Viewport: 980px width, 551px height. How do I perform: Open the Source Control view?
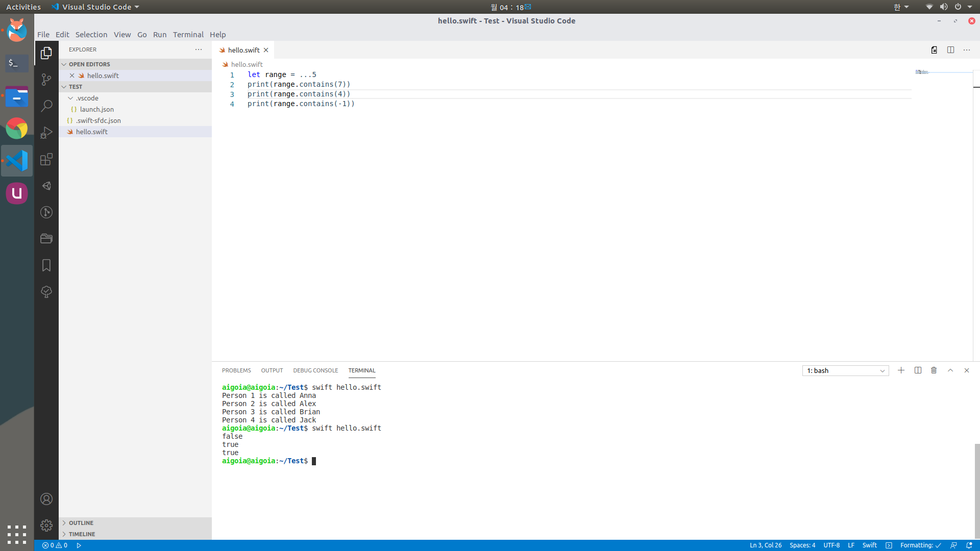[46, 79]
